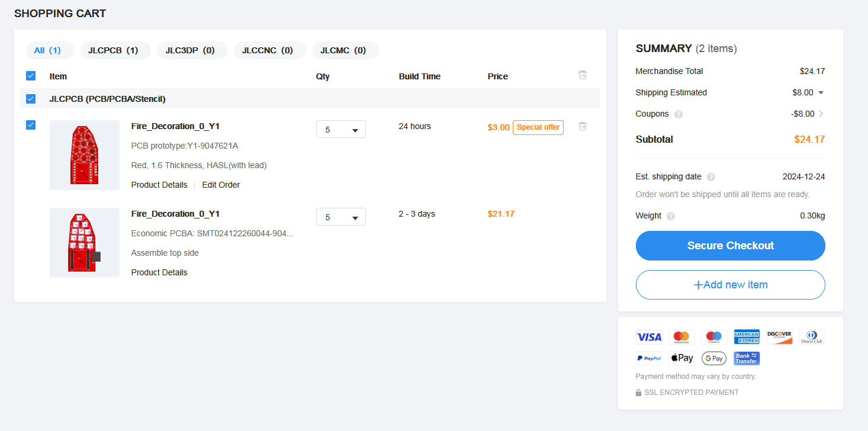This screenshot has height=431, width=868.
Task: Open the PCB prototype quantity dropdown
Action: pyautogui.click(x=341, y=129)
